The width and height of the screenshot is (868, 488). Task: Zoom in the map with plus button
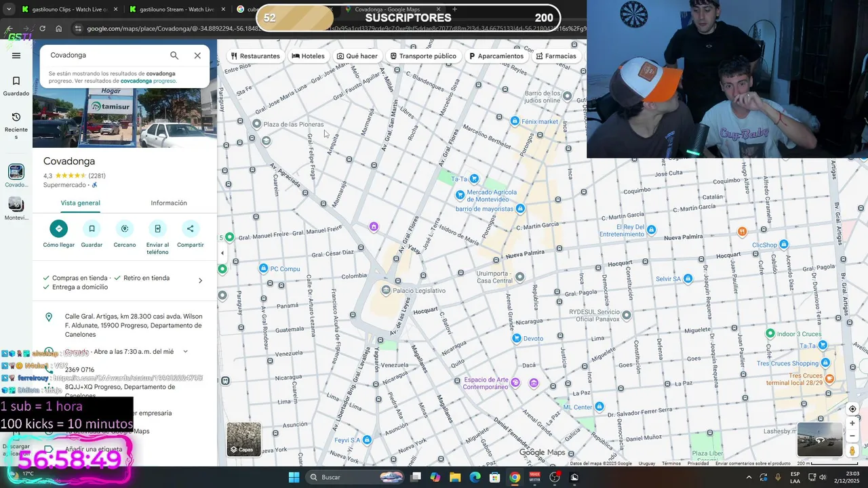coord(852,424)
